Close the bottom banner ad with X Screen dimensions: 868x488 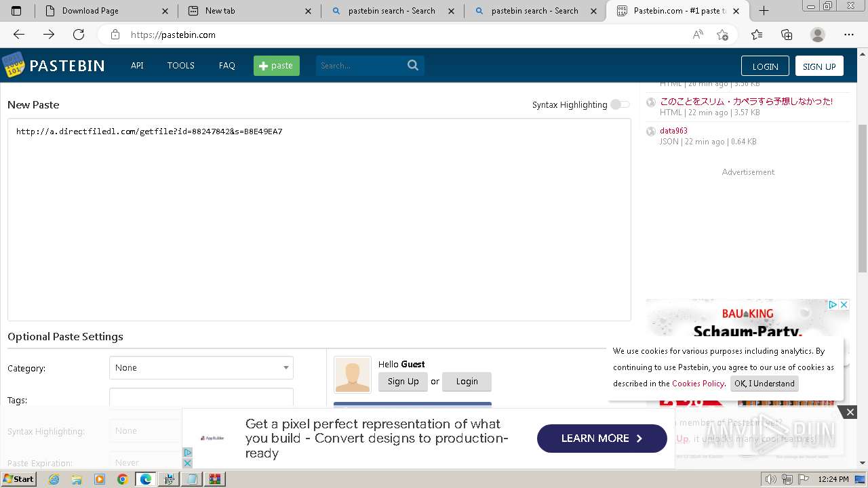click(850, 411)
